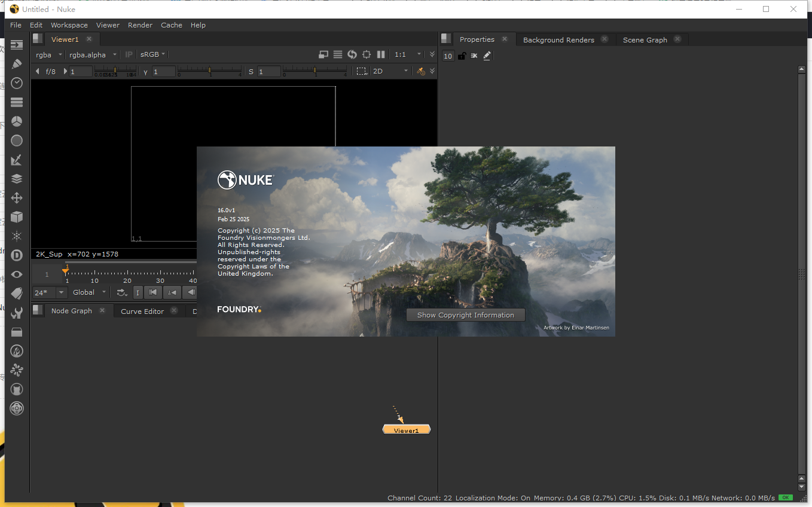This screenshot has height=507, width=812.
Task: Click the Viewer1 node in Node Graph
Action: click(x=407, y=430)
